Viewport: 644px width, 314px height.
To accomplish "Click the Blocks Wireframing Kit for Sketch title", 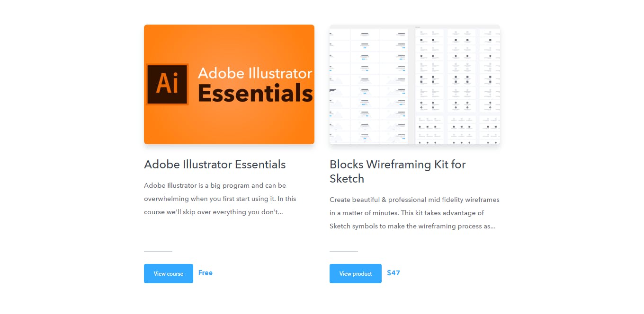I will (x=398, y=172).
